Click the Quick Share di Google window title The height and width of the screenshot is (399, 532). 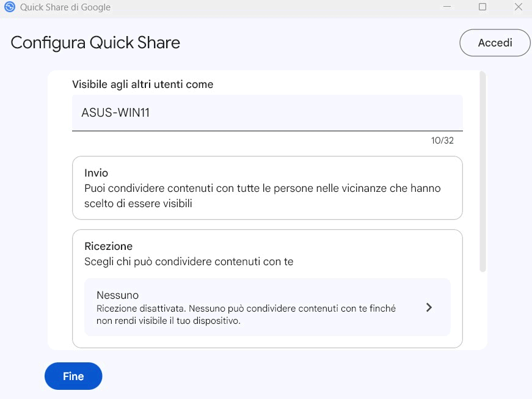coord(65,7)
